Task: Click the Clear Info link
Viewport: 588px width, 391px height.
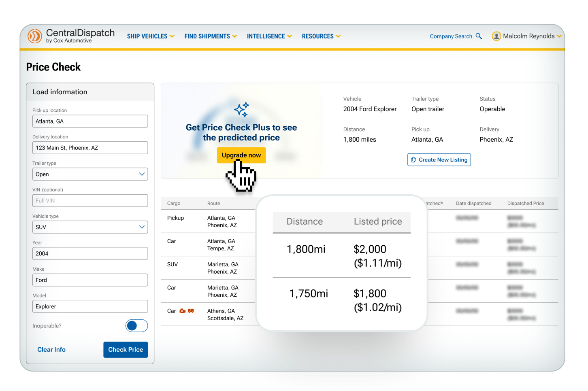Action: tap(51, 350)
